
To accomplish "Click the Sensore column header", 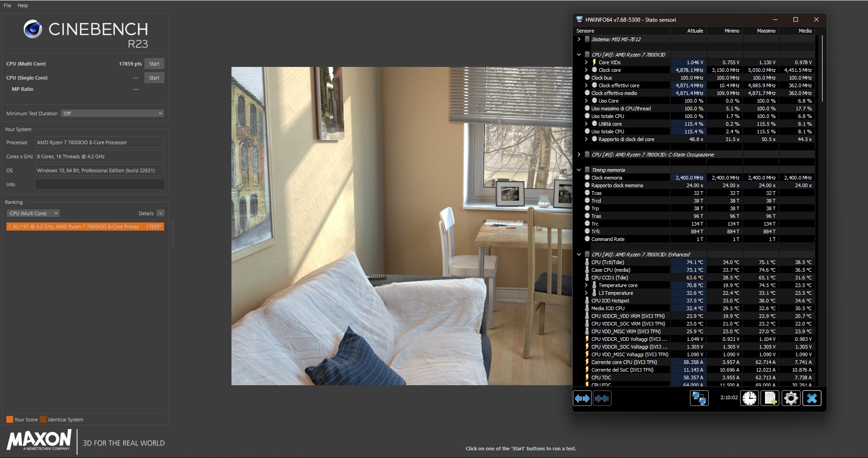I will (x=622, y=31).
